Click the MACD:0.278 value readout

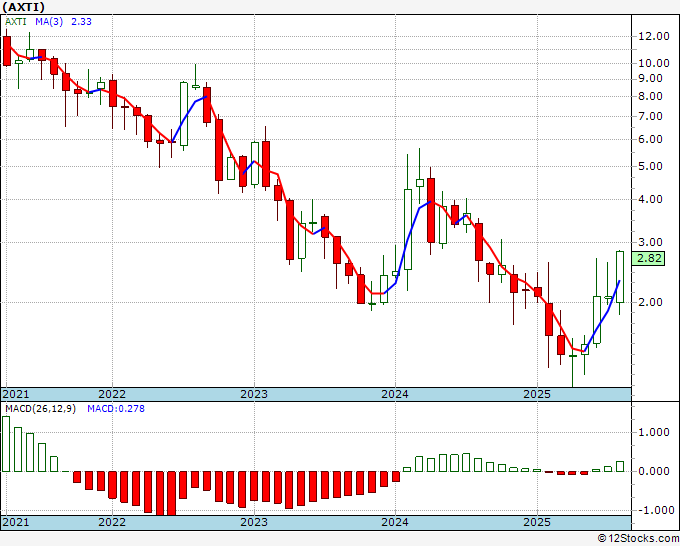coord(116,409)
